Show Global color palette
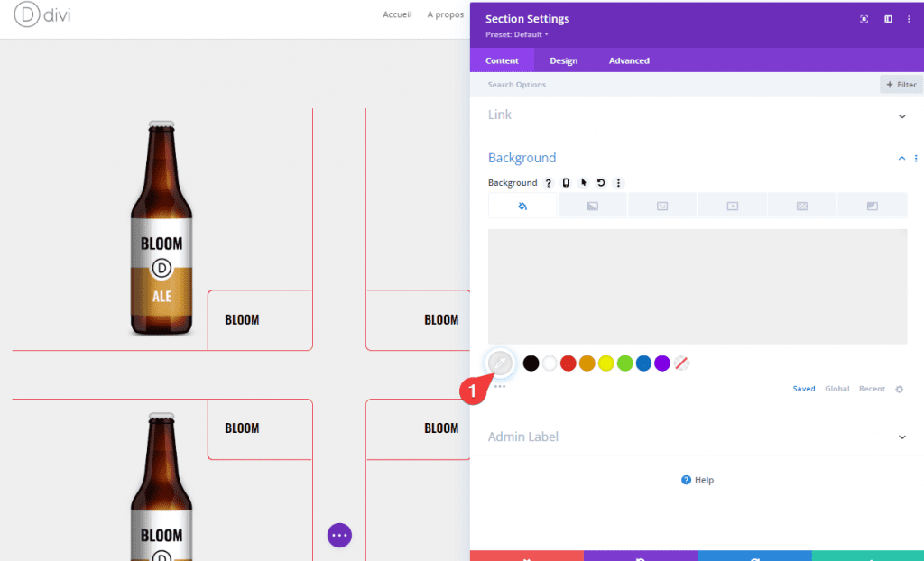 coord(836,389)
